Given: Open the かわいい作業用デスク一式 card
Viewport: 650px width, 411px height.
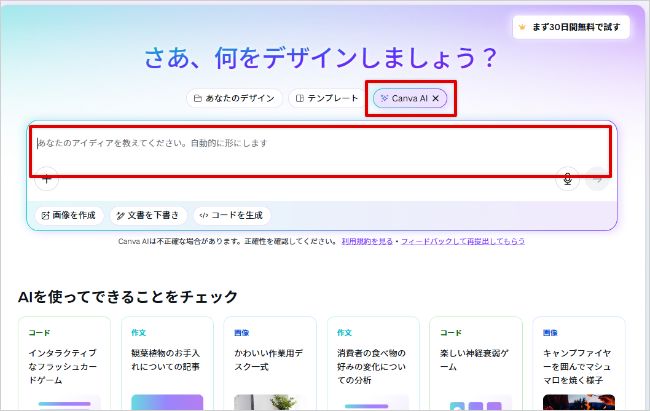Looking at the screenshot, I should coord(270,363).
